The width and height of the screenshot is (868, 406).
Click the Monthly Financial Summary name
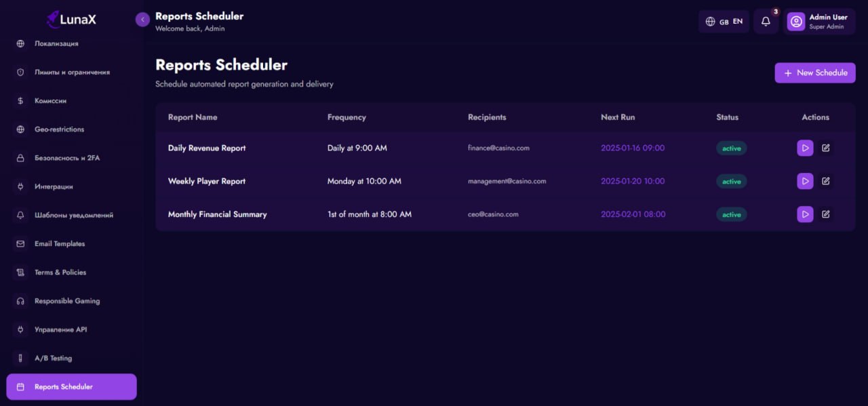[218, 214]
